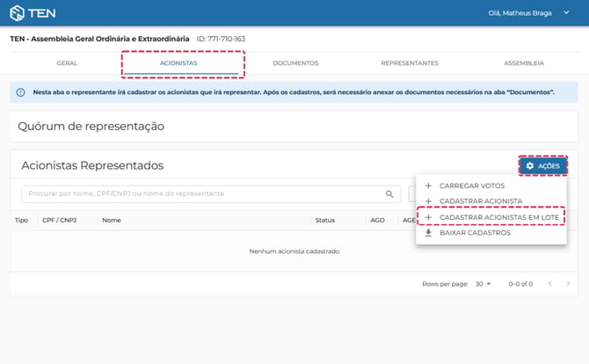Open the Assembleia tab

[524, 63]
